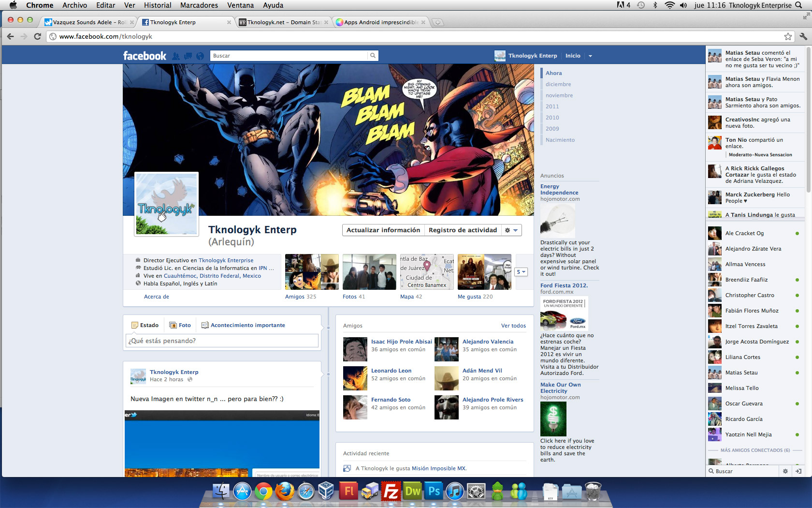Switch to Apps Android imprescindibles tab

click(380, 22)
